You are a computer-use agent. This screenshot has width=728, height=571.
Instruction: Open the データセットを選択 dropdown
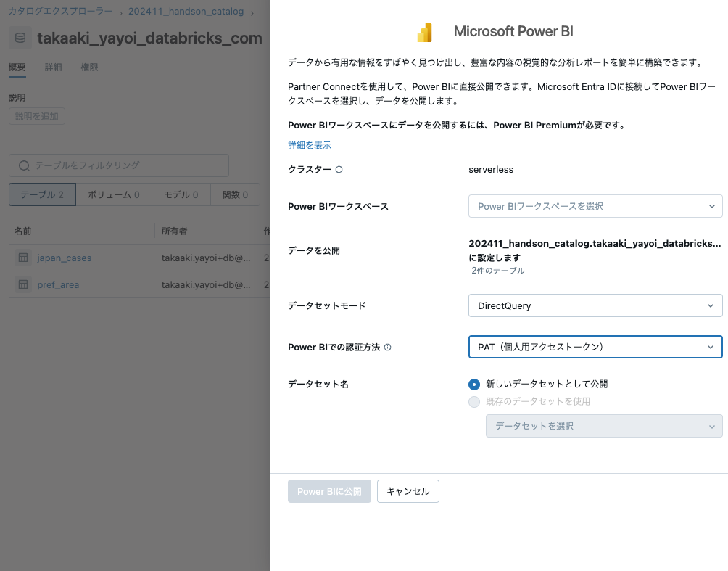coord(604,426)
